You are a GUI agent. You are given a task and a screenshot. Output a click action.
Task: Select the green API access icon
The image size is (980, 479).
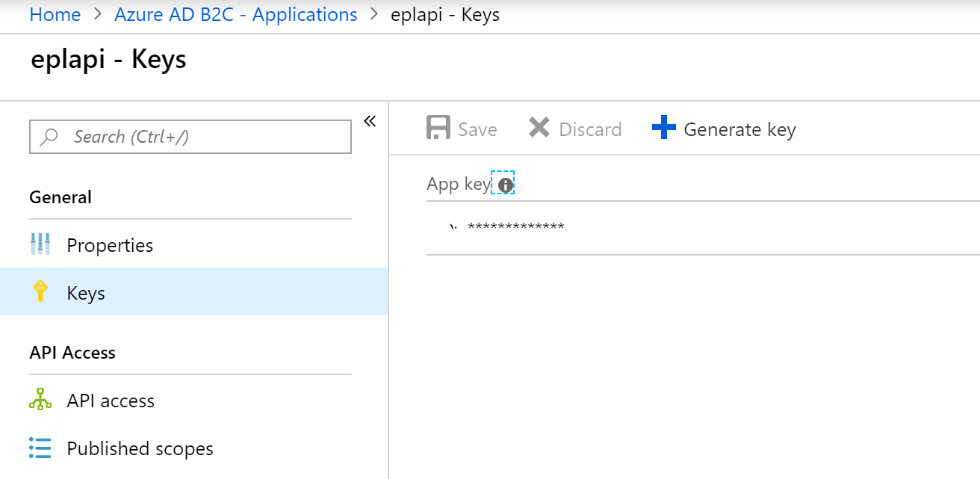click(40, 400)
